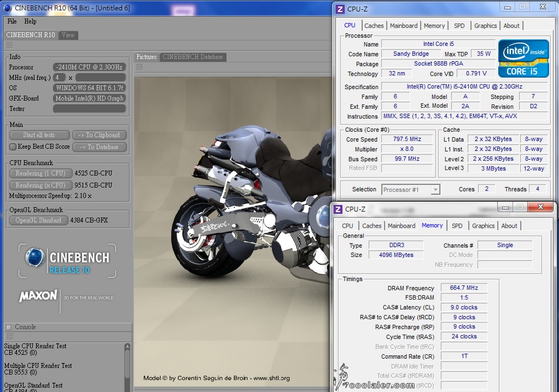Open the CINEBENCH Database tab
559x392 pixels.
193,57
